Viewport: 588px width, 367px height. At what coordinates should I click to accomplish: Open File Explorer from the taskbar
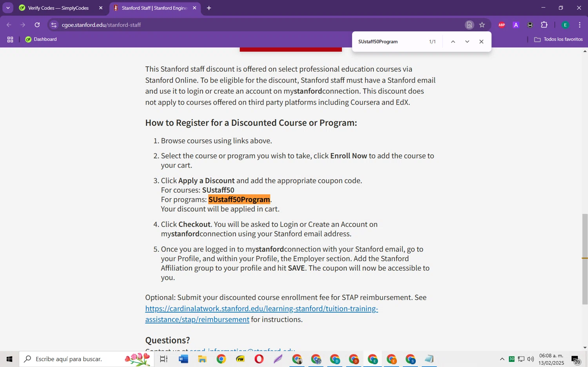[x=202, y=359]
